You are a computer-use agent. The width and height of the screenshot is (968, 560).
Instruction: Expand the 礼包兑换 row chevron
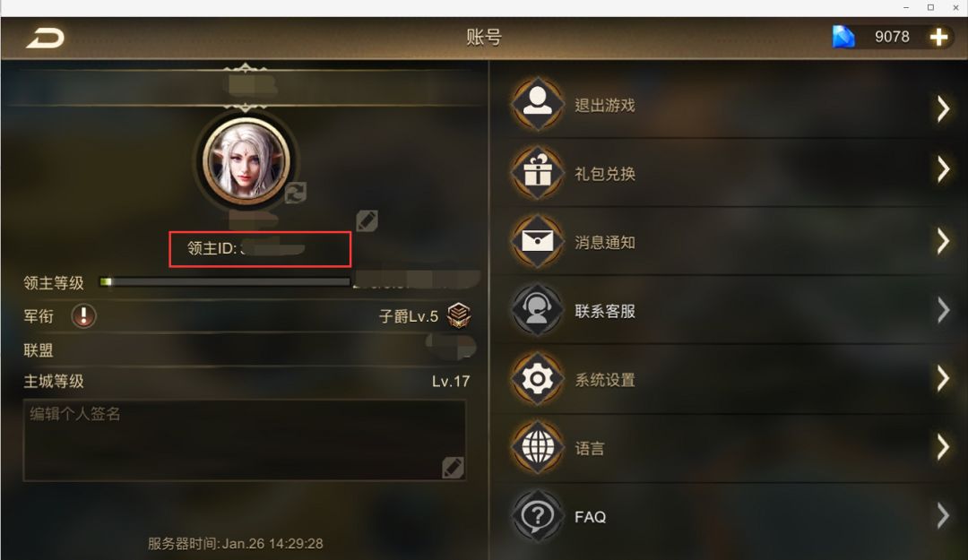[943, 168]
